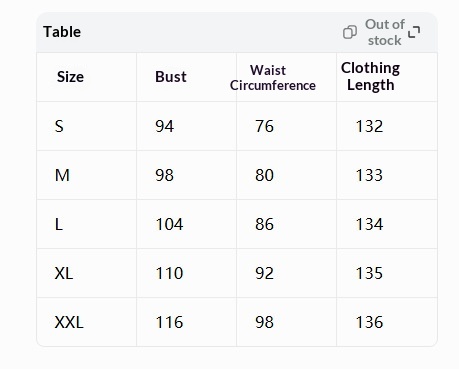Select the Bust column header
Viewport: 459px width, 369px height.
171,77
